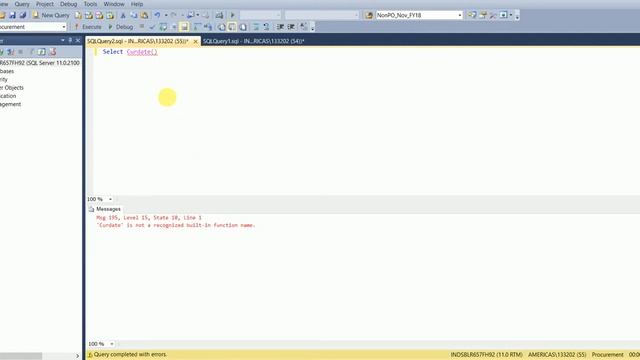Screen dimensions: 640x360
Task: Click the Save All icon
Action: pyautogui.click(x=23, y=15)
